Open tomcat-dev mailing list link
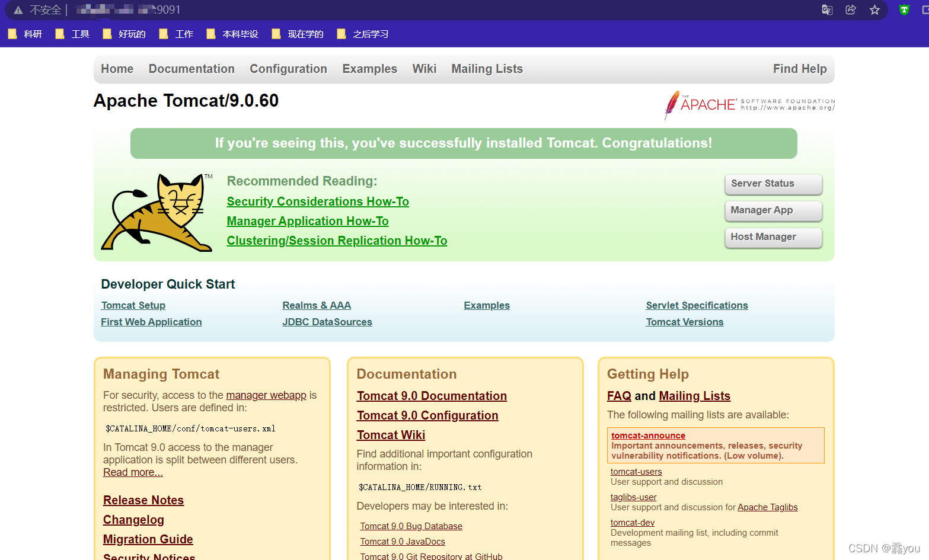 pyautogui.click(x=633, y=523)
